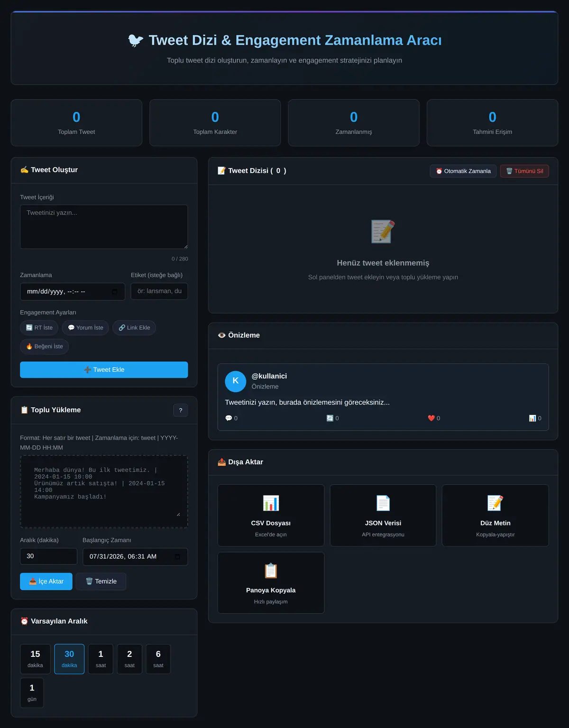
Task: Click the Etiket input field
Action: 159,291
